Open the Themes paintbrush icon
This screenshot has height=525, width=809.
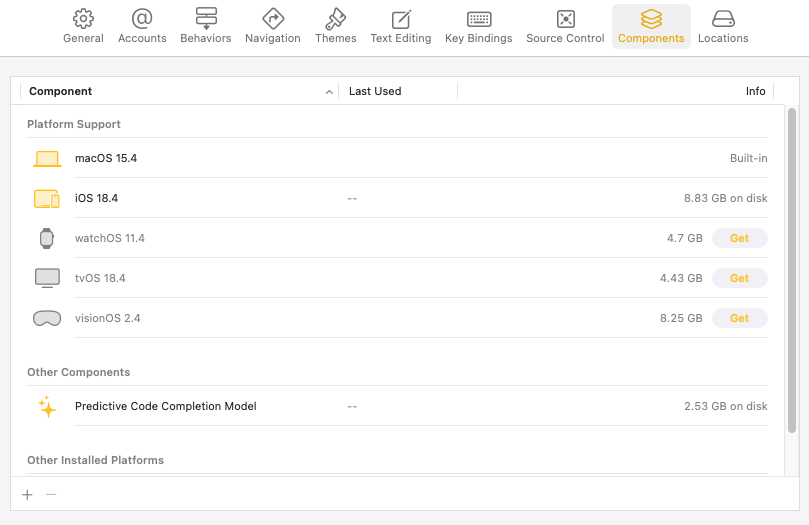tap(335, 19)
